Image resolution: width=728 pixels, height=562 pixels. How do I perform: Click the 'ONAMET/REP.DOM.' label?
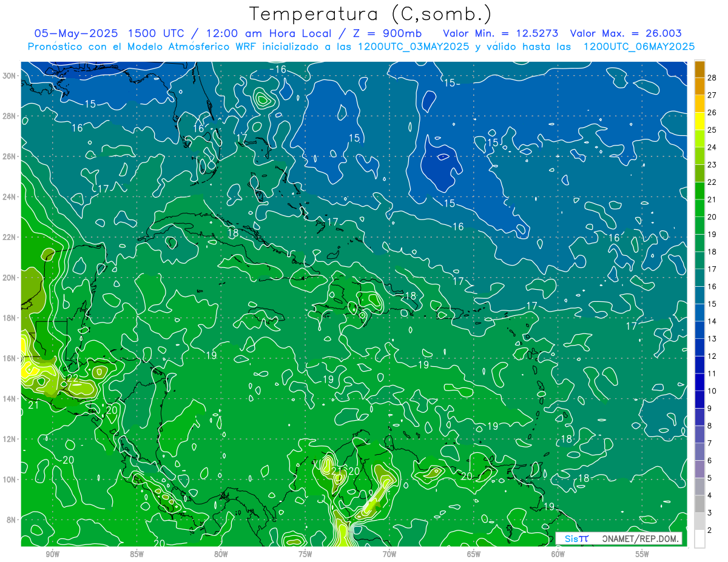(x=641, y=538)
